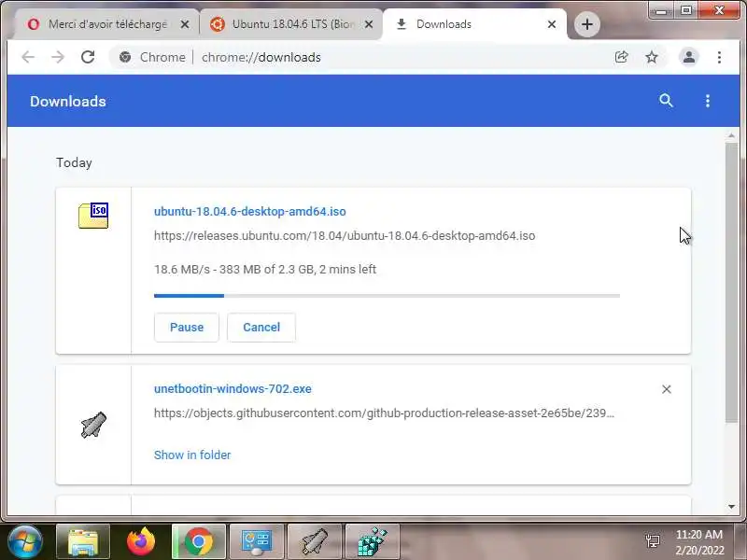The height and width of the screenshot is (560, 747).
Task: Click the blue 'Downloads' page title
Action: click(67, 101)
